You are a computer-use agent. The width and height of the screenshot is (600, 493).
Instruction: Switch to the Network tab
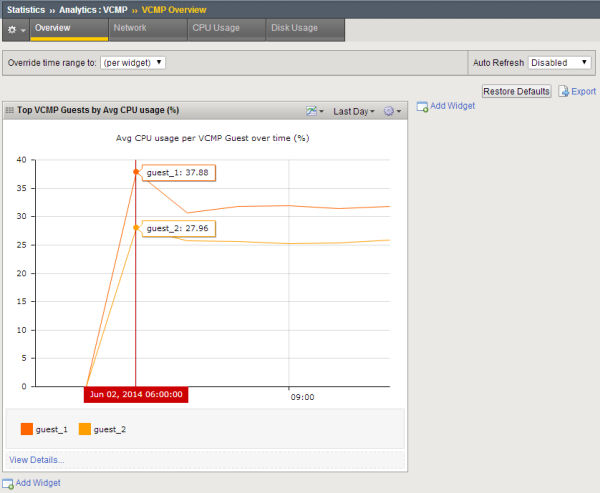130,28
